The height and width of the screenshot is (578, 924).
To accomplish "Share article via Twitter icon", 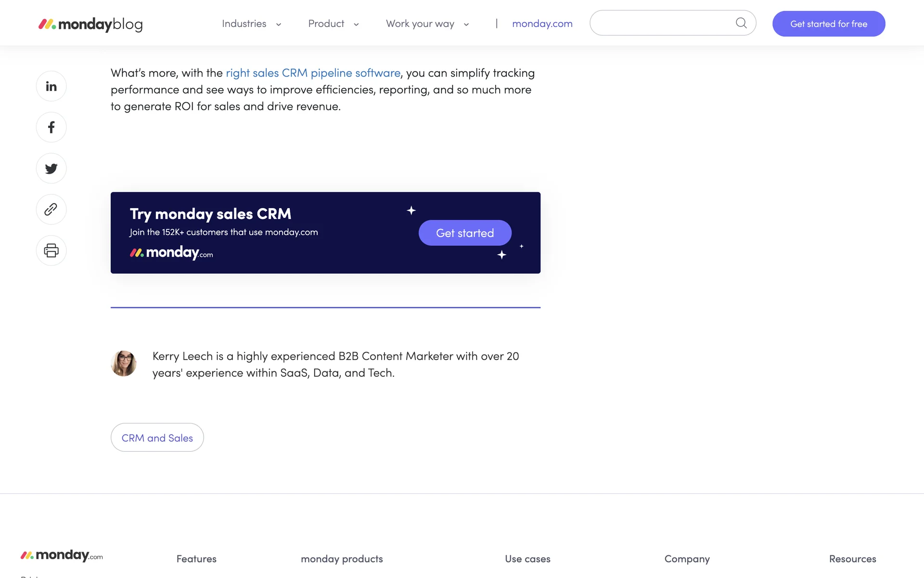I will coord(51,169).
